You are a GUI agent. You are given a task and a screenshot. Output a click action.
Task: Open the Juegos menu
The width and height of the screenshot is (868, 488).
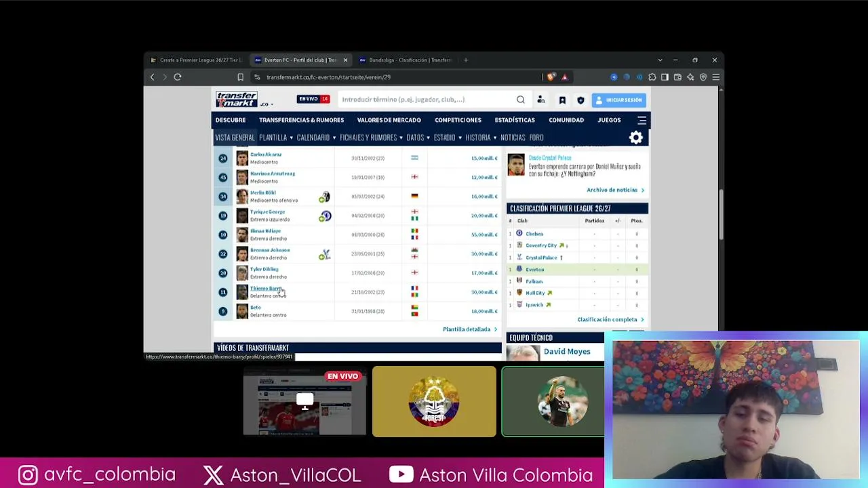609,120
